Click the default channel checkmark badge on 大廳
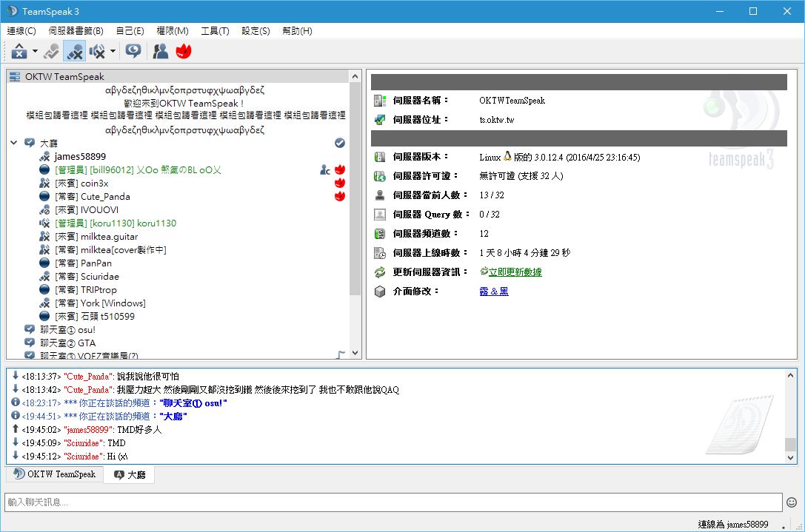Screen dimensions: 805x532 [x=340, y=143]
